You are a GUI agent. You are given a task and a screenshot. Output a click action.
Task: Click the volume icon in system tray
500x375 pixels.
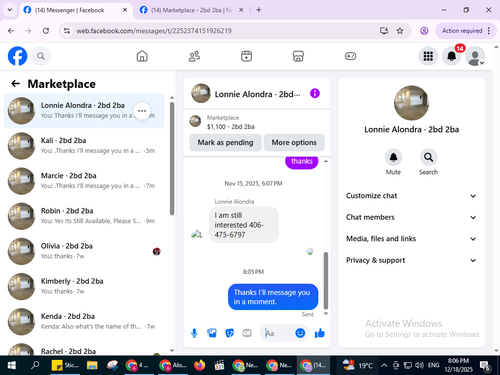pyautogui.click(x=420, y=365)
